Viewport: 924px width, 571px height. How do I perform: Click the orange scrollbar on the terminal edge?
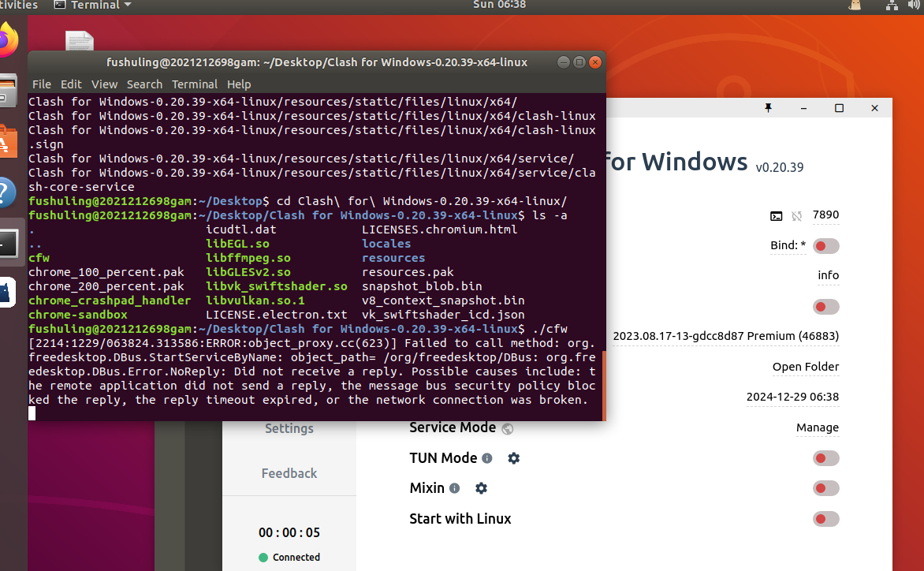[x=602, y=379]
